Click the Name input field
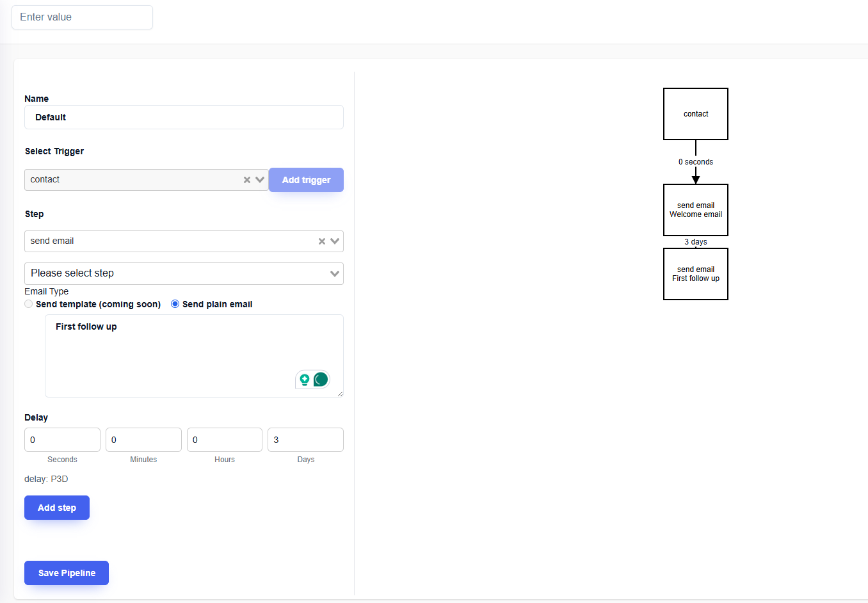Image resolution: width=868 pixels, height=603 pixels. 184,117
